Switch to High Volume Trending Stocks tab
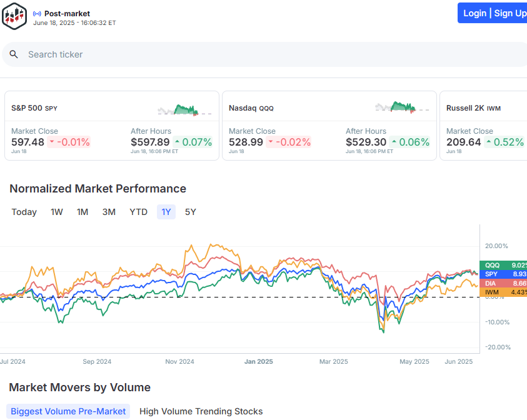The width and height of the screenshot is (527, 420). pyautogui.click(x=201, y=411)
